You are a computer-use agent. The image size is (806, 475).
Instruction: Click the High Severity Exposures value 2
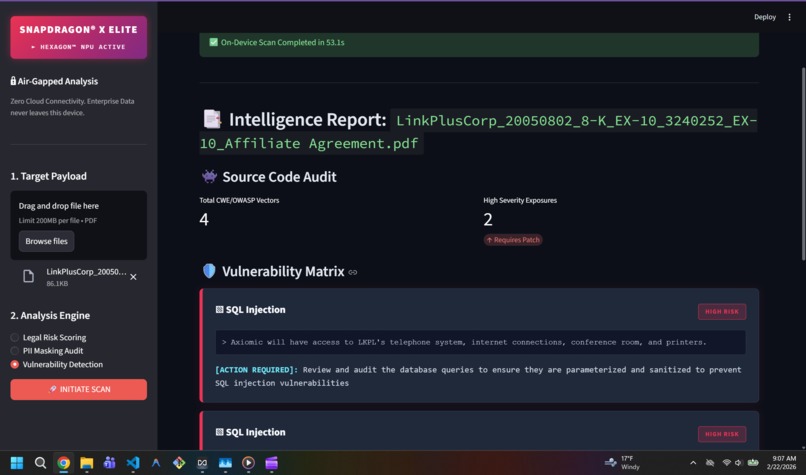(x=488, y=220)
